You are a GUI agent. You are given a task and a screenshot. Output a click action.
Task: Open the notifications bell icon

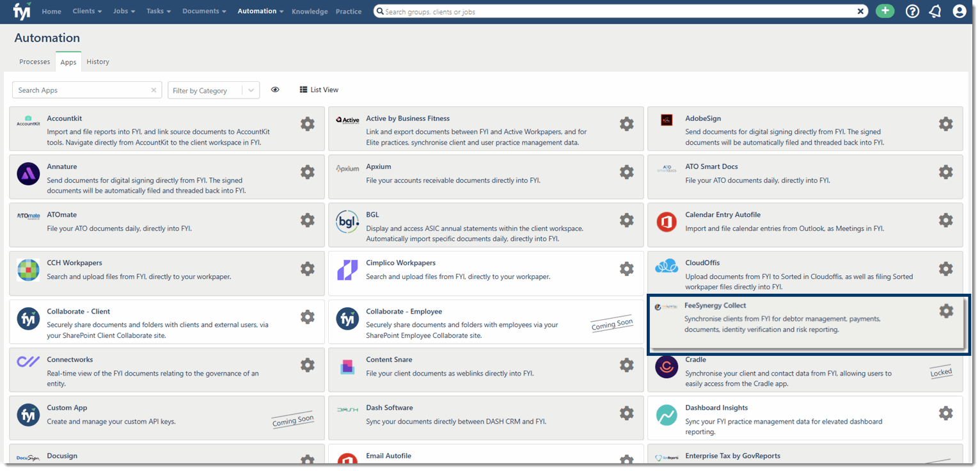(x=935, y=12)
